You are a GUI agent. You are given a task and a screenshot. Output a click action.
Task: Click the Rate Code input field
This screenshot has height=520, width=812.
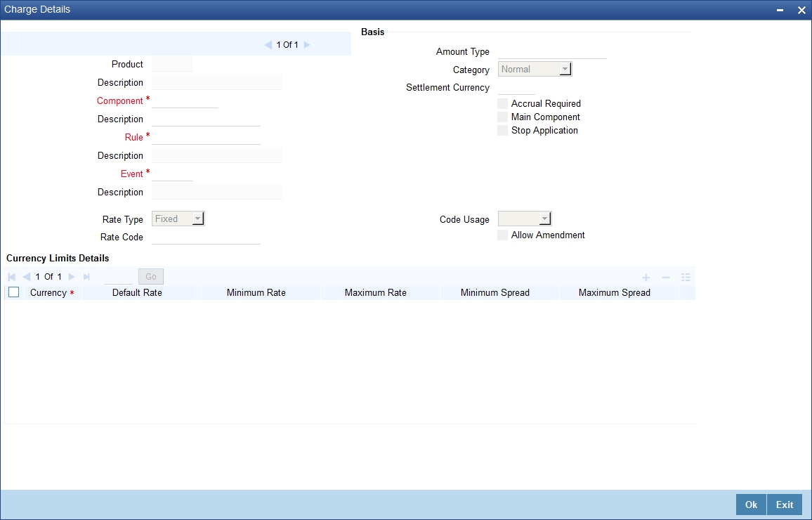pos(206,237)
